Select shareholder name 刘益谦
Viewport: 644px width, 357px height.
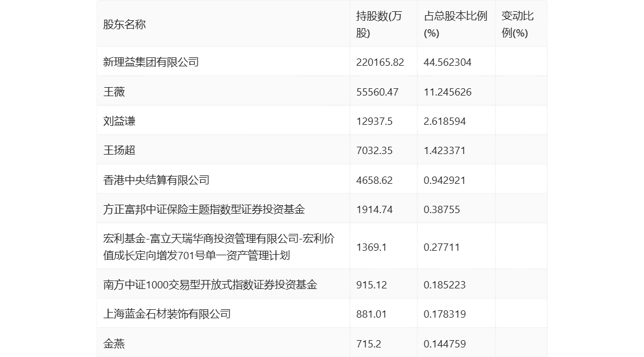click(119, 121)
